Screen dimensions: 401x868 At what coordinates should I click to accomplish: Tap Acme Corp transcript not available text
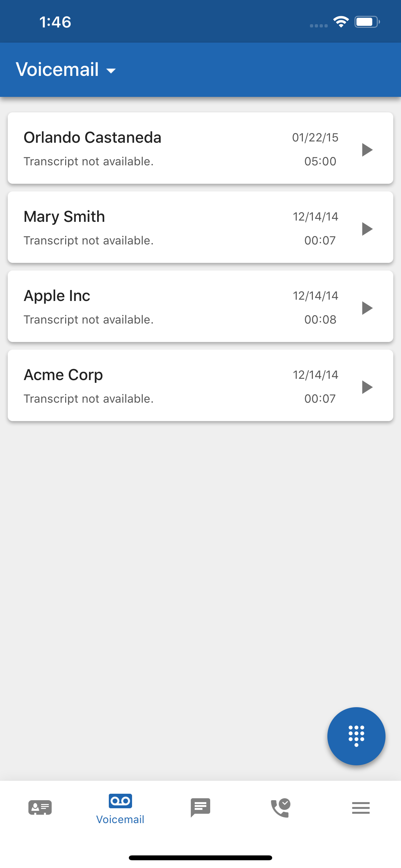(x=88, y=398)
